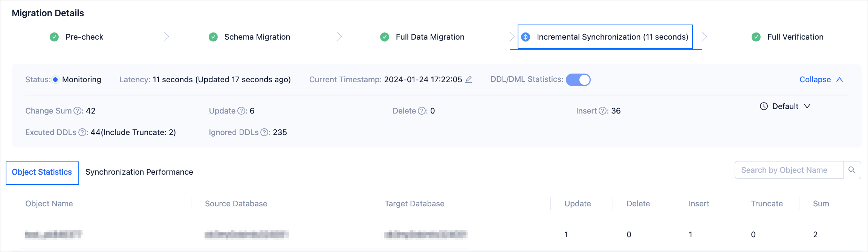Click the arrow after Pre-check step

167,37
